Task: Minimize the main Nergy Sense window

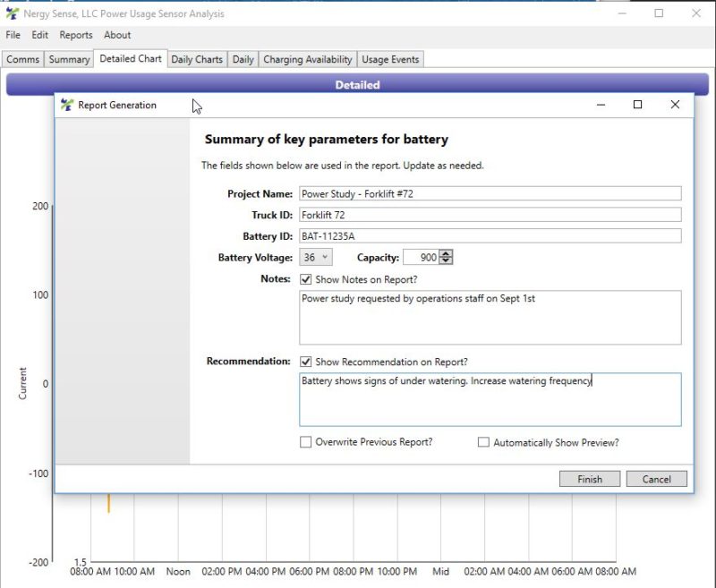Action: coord(622,13)
